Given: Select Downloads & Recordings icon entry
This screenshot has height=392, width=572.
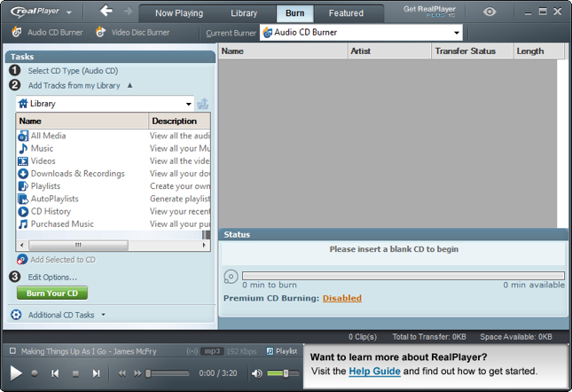Looking at the screenshot, I should [23, 174].
